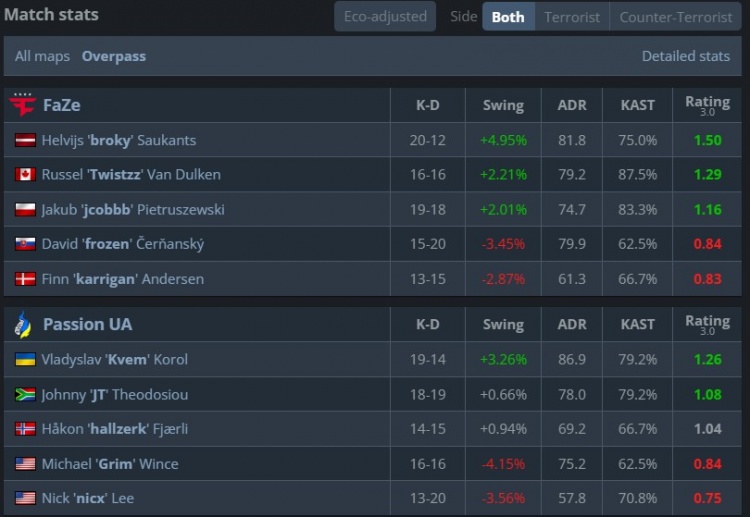Open Nick 'nicx' Lee's player profile

click(x=87, y=498)
